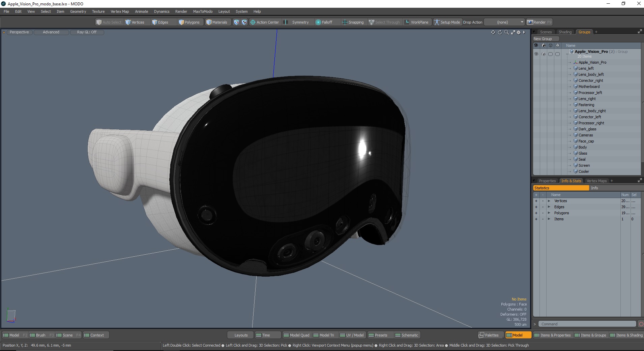
Task: Open the Texture menu
Action: pos(98,11)
